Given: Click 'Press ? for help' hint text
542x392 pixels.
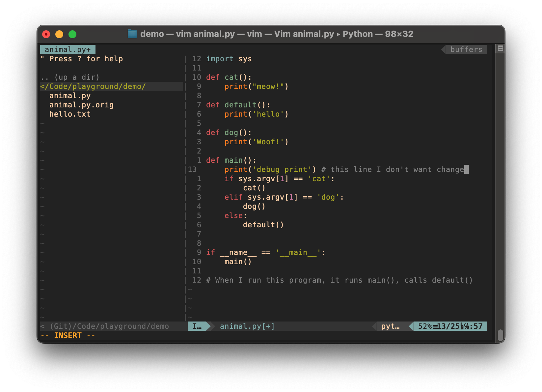Looking at the screenshot, I should pos(82,59).
